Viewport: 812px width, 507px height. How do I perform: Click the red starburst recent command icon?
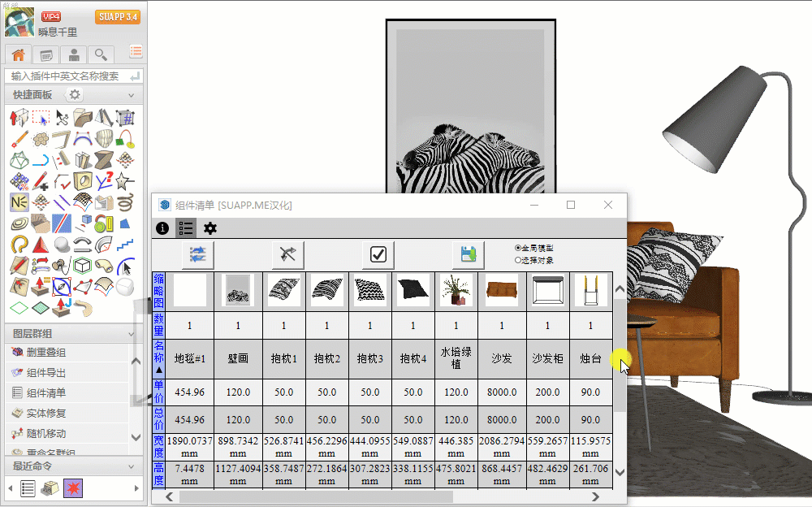(73, 488)
